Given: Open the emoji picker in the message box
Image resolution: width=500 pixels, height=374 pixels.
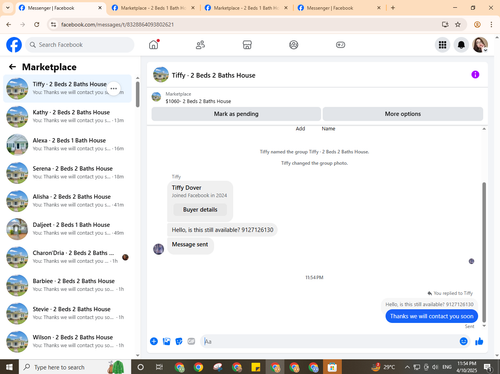Looking at the screenshot, I should 463,341.
